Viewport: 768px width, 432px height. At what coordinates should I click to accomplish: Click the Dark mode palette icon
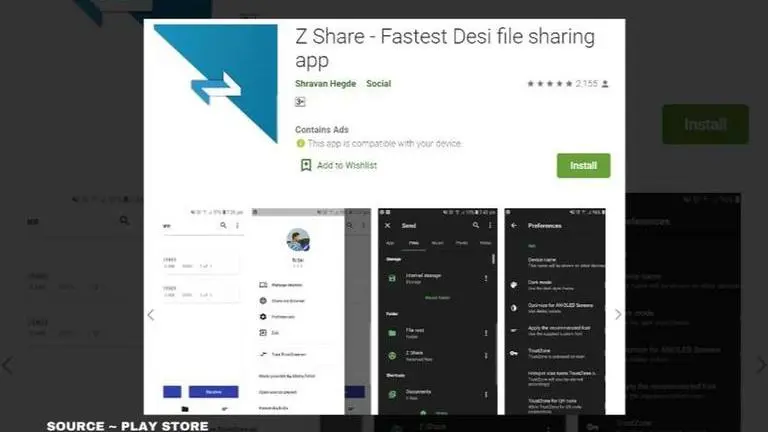(514, 285)
